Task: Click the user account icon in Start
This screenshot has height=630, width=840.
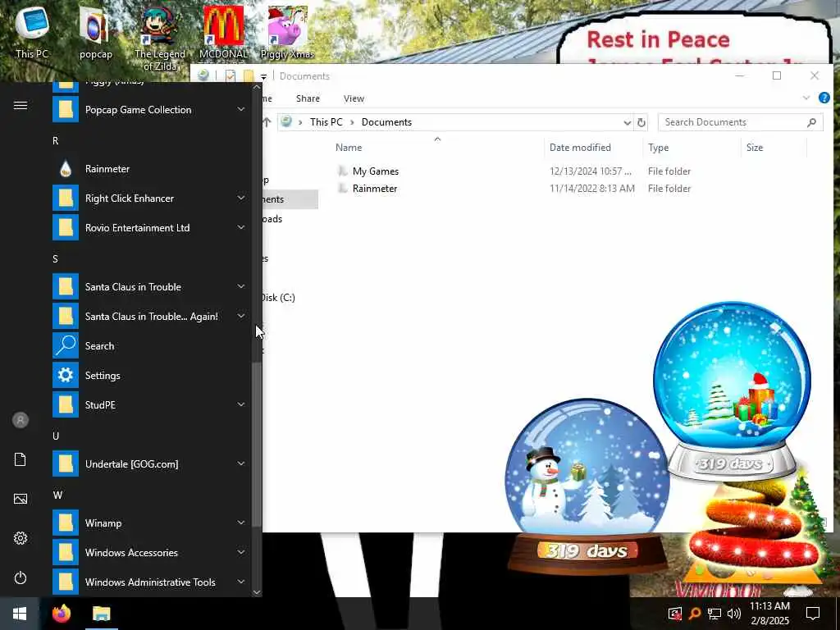Action: [x=21, y=420]
